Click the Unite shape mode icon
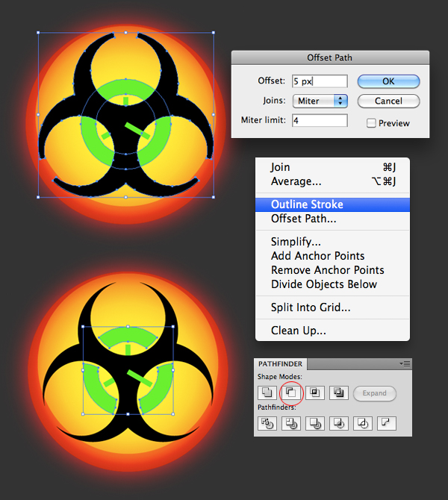The height and width of the screenshot is (500, 448). tap(267, 393)
